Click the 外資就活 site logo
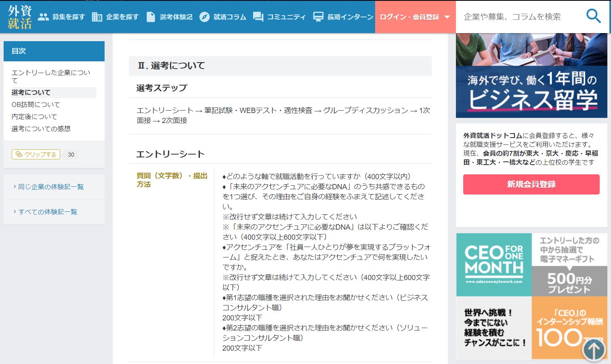This screenshot has height=364, width=611. tap(19, 17)
